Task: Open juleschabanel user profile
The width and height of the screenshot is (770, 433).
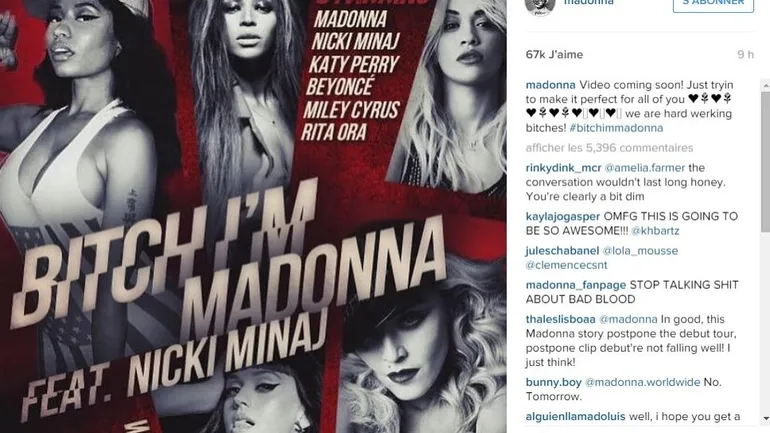Action: tap(562, 251)
